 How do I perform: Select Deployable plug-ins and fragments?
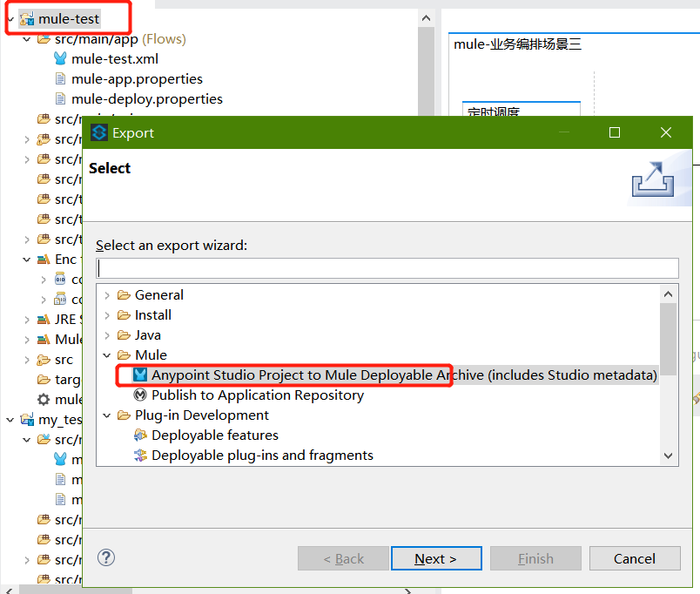[x=262, y=456]
